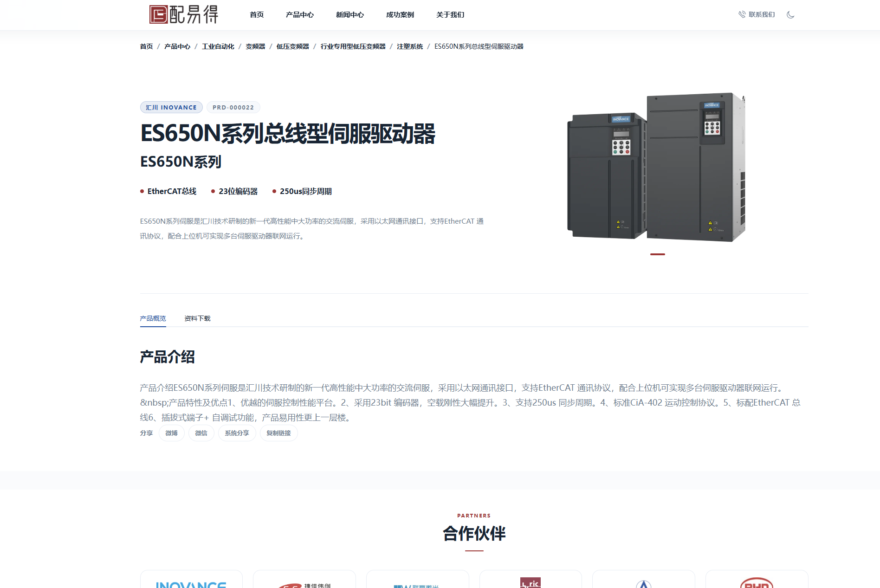Click the phone icon for 联系我们
Screen dimensions: 880x588
point(742,15)
